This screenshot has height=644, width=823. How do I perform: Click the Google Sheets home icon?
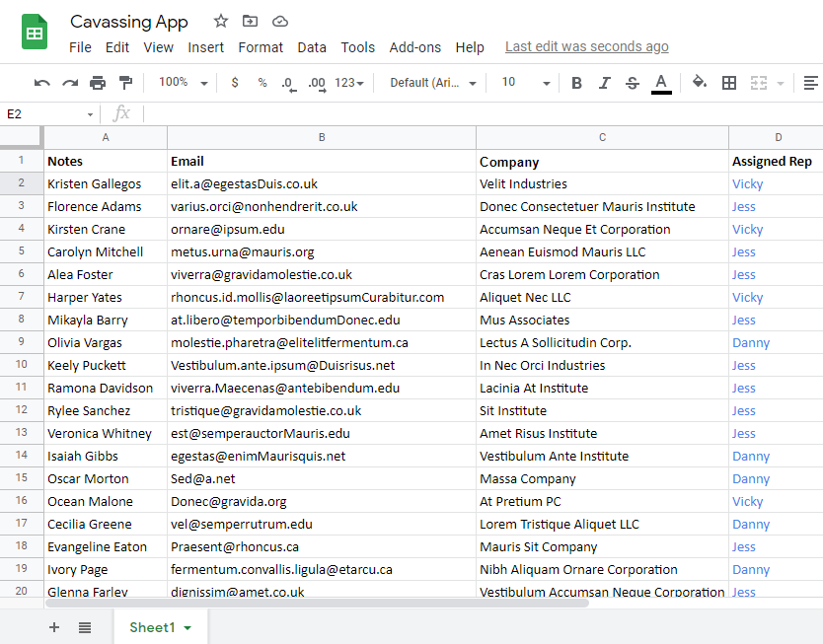click(x=35, y=33)
